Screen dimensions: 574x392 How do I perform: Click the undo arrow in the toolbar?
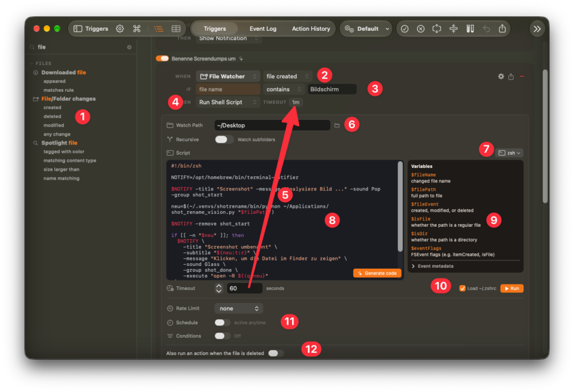486,29
